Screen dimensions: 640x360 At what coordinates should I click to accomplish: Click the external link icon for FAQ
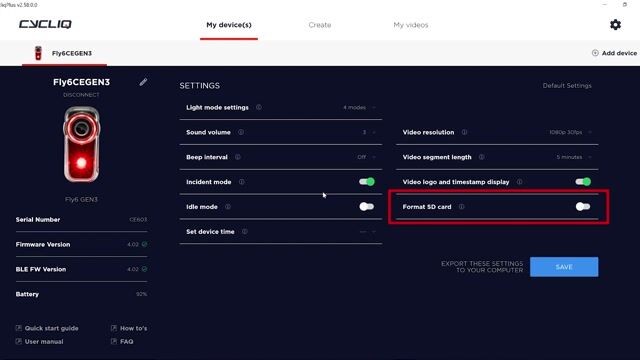pyautogui.click(x=113, y=342)
